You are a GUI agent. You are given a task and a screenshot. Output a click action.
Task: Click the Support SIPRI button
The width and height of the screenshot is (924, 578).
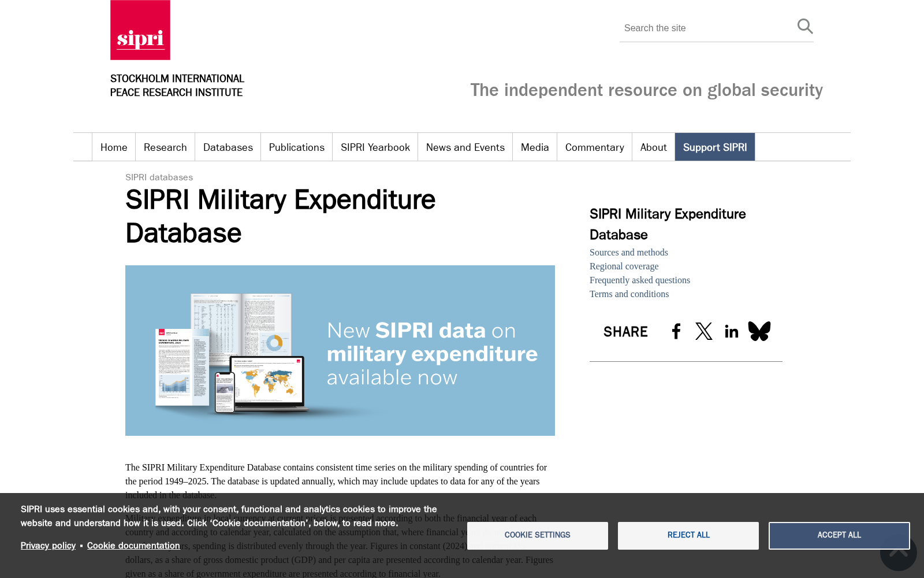point(715,147)
